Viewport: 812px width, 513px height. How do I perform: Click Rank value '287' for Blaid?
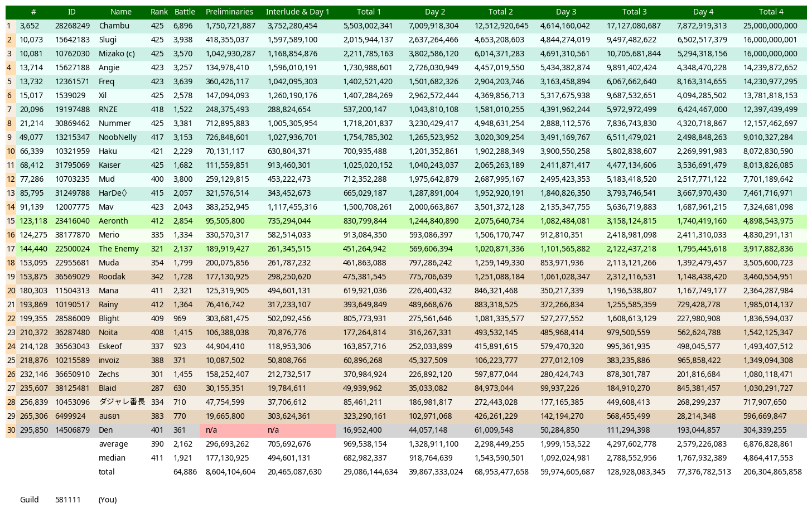click(x=157, y=388)
